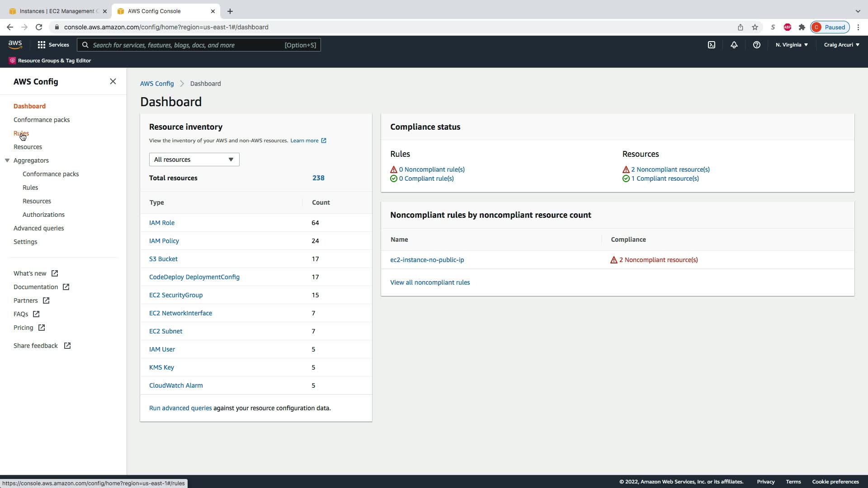The width and height of the screenshot is (868, 488).
Task: Open the All resources dropdown
Action: click(194, 160)
